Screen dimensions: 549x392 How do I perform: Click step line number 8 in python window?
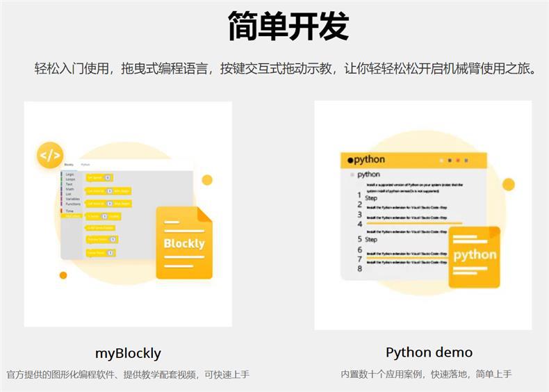[359, 269]
